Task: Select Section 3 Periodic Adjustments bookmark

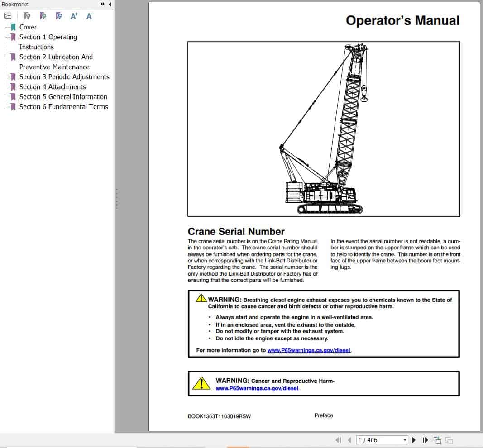Action: click(x=64, y=77)
